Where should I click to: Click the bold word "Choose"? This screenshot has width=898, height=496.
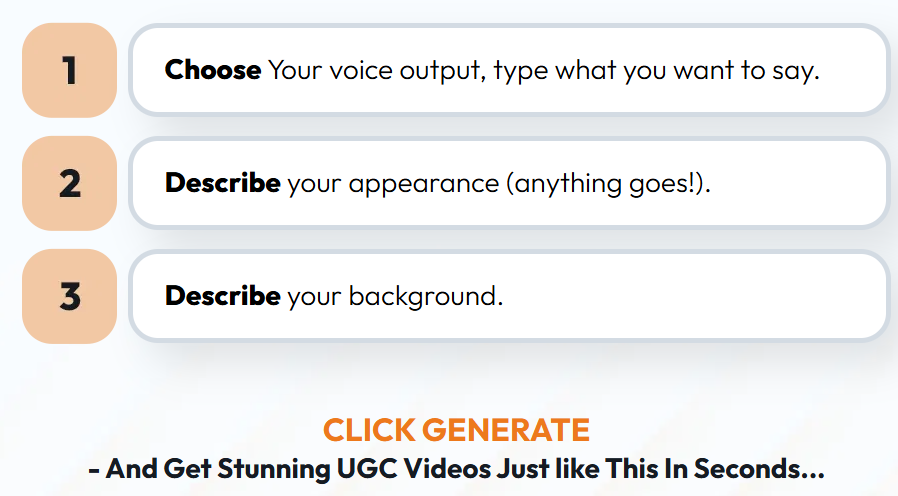[x=213, y=71]
